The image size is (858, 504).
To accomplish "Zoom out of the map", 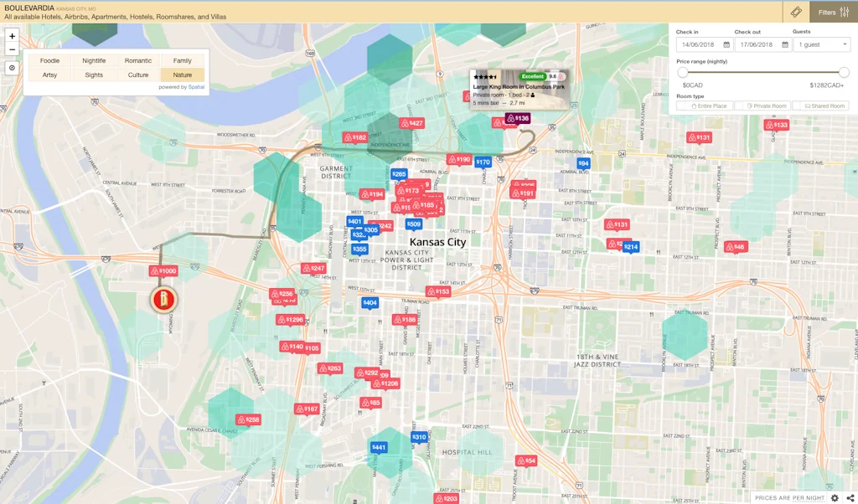I will [12, 49].
